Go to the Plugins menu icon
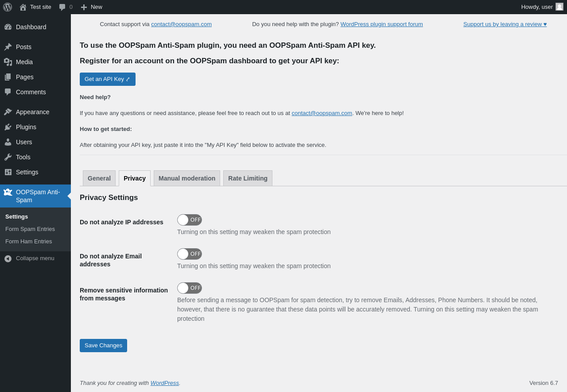567x392 pixels. 8,127
